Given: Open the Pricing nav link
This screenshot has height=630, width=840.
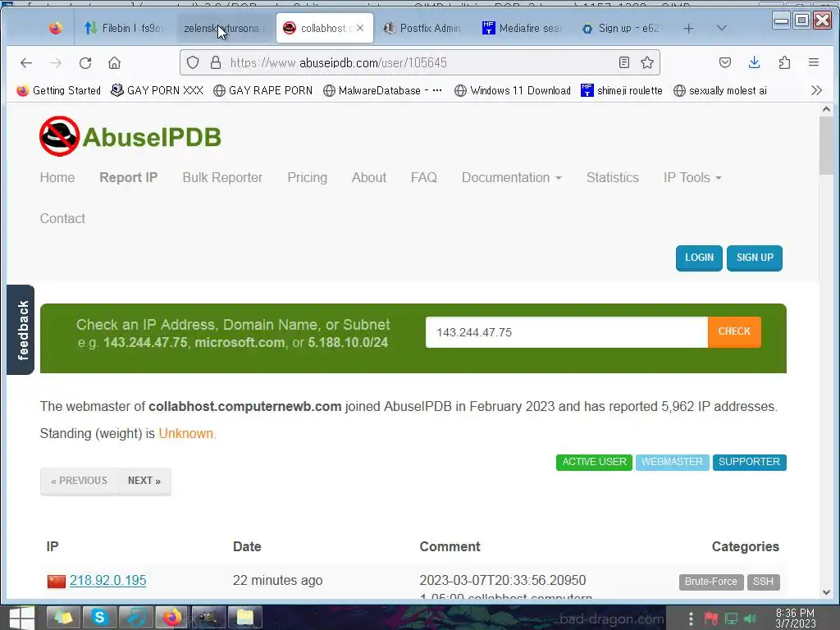Looking at the screenshot, I should (307, 177).
